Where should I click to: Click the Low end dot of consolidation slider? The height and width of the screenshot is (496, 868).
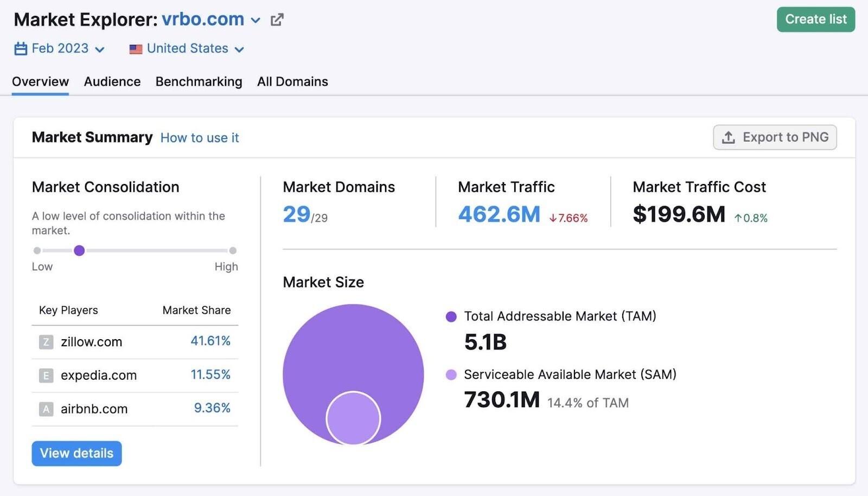pos(37,251)
